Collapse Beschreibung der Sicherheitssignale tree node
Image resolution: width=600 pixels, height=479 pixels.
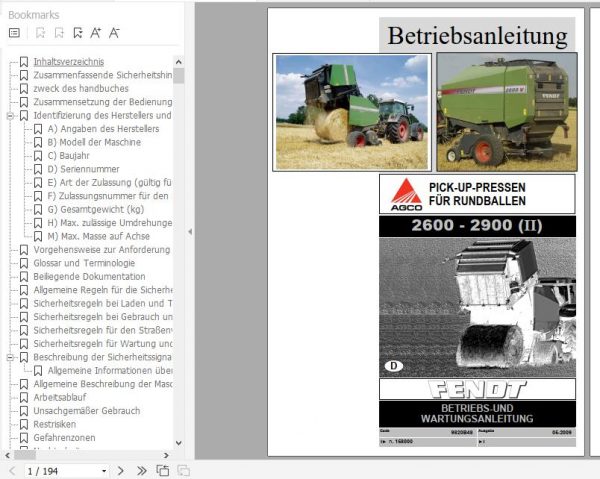[10, 357]
